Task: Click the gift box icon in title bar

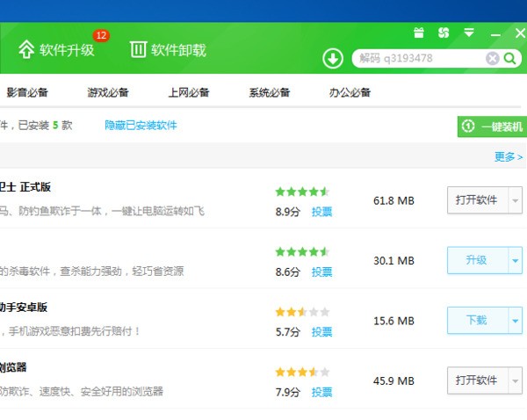Action: pyautogui.click(x=419, y=33)
